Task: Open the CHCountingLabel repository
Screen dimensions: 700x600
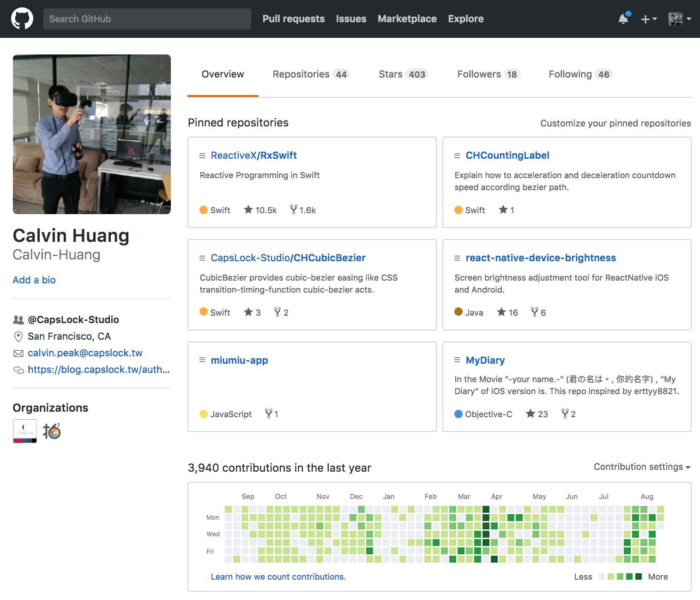Action: (x=507, y=156)
